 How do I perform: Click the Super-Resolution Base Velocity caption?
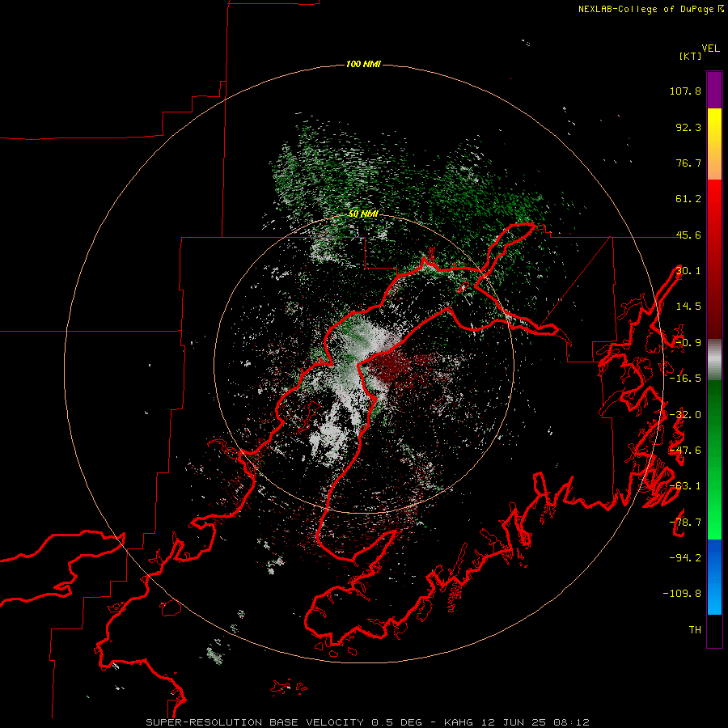click(x=368, y=722)
